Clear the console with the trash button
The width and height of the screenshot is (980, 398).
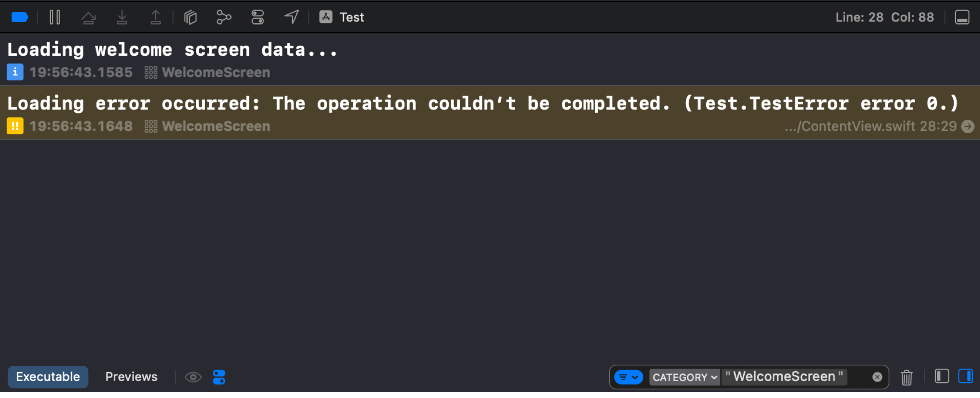point(906,378)
